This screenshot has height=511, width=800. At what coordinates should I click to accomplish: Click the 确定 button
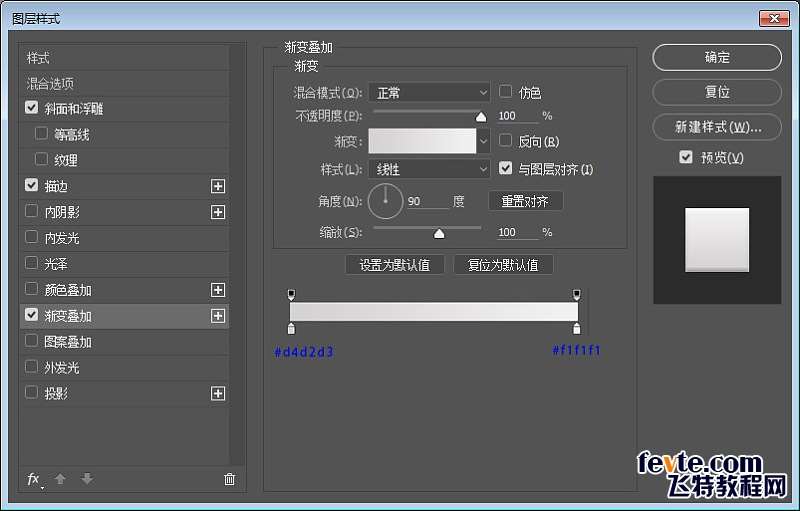[717, 58]
